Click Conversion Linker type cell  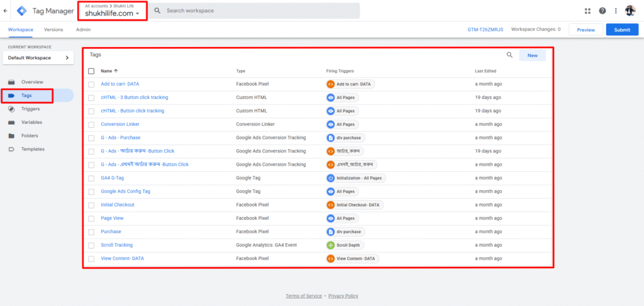[255, 124]
